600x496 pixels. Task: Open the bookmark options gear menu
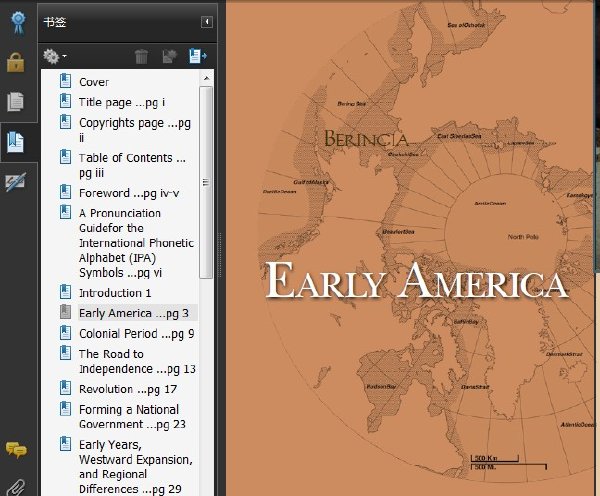tap(55, 56)
